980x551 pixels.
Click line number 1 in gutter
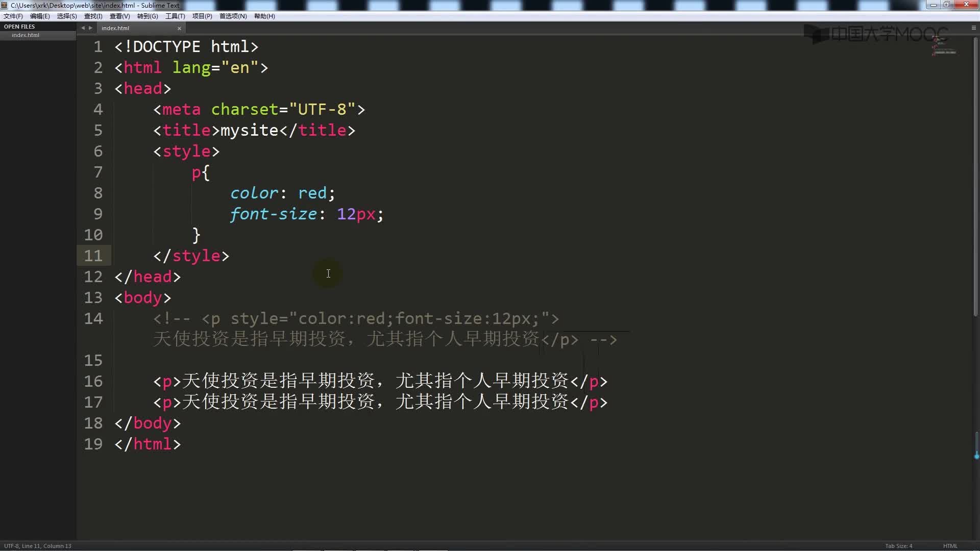tap(98, 46)
